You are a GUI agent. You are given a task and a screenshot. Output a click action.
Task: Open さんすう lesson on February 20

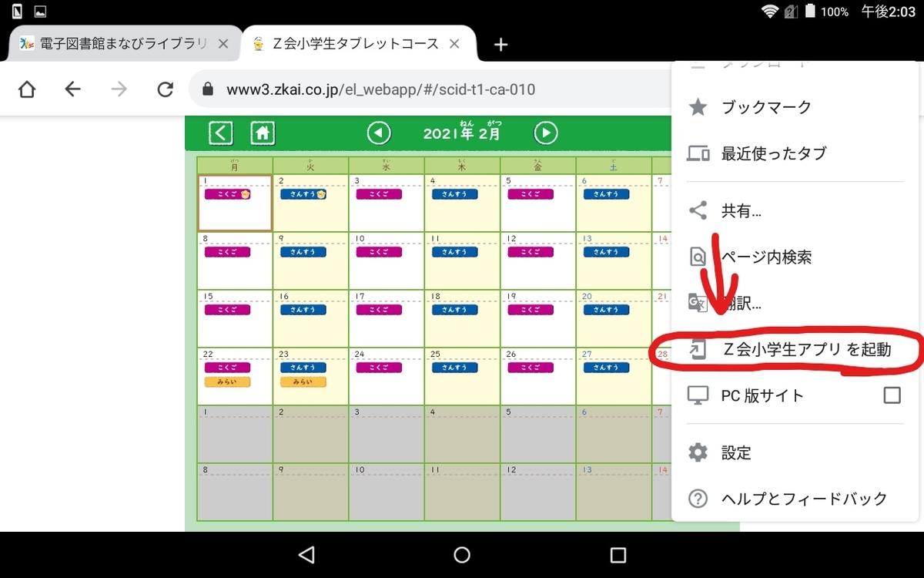coord(606,310)
